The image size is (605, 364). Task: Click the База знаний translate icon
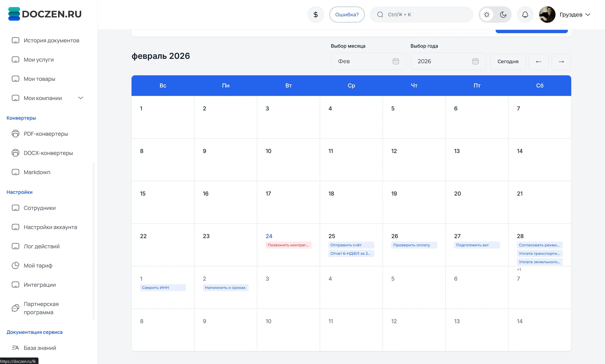pyautogui.click(x=16, y=348)
